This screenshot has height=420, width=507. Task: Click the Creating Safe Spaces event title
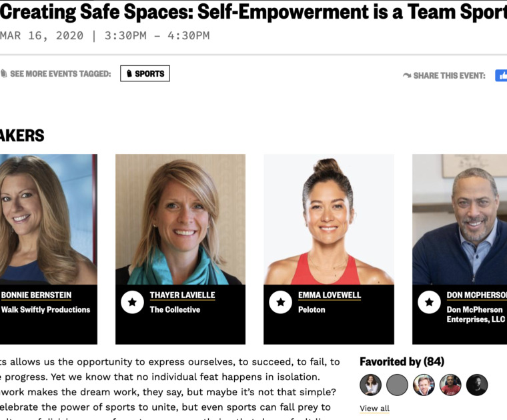click(253, 13)
